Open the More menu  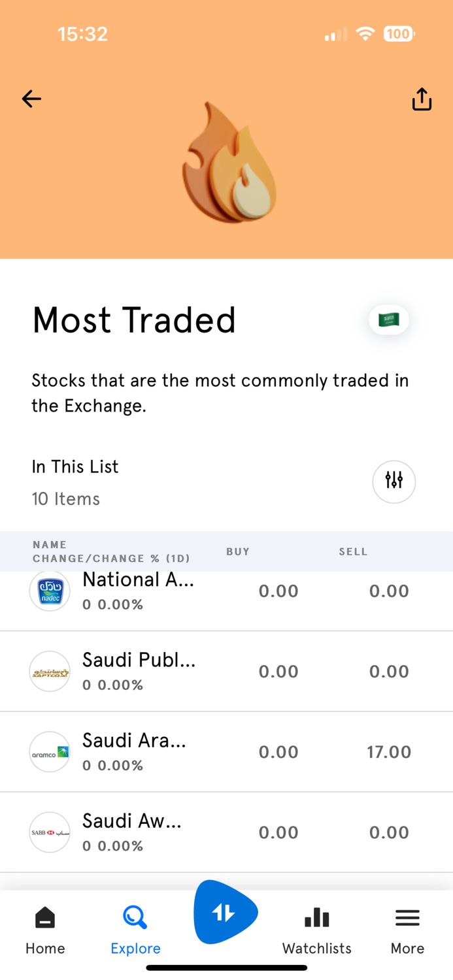407,928
